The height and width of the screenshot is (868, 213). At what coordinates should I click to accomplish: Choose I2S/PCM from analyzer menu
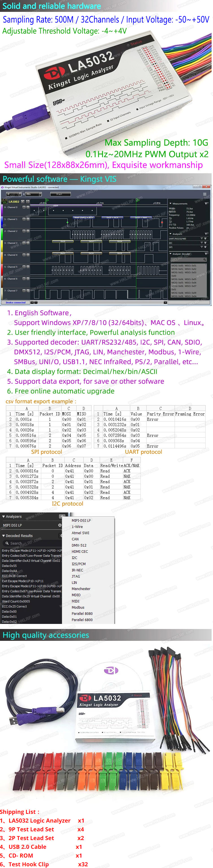[79, 564]
